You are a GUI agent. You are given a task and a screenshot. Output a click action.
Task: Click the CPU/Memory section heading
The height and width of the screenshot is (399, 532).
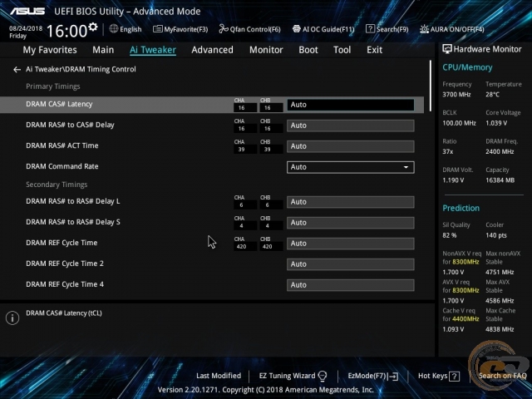467,67
